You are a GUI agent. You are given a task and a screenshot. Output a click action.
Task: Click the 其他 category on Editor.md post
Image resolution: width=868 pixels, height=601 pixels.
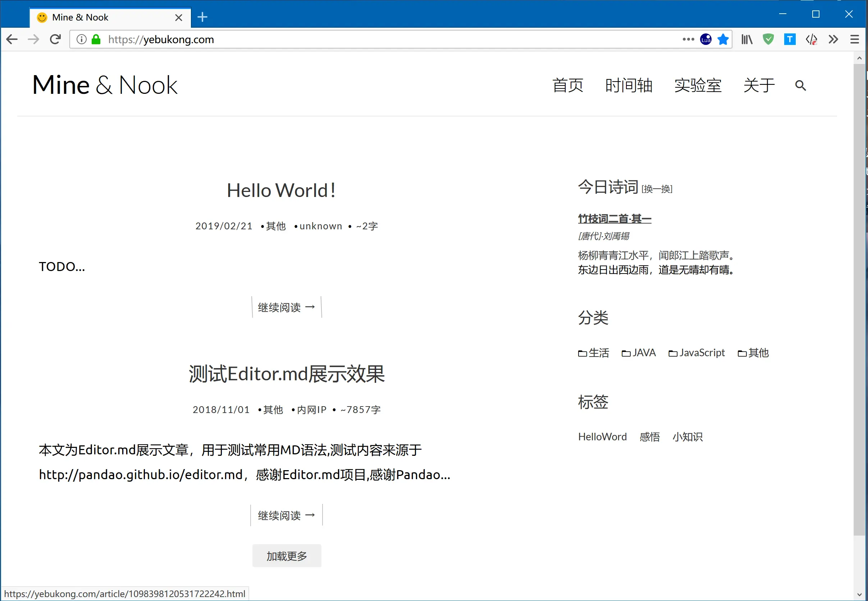click(x=273, y=410)
